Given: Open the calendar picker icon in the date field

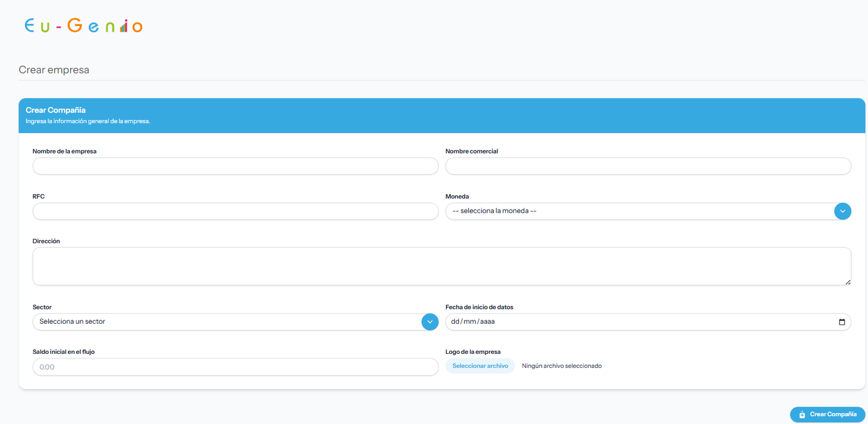Looking at the screenshot, I should (x=841, y=322).
